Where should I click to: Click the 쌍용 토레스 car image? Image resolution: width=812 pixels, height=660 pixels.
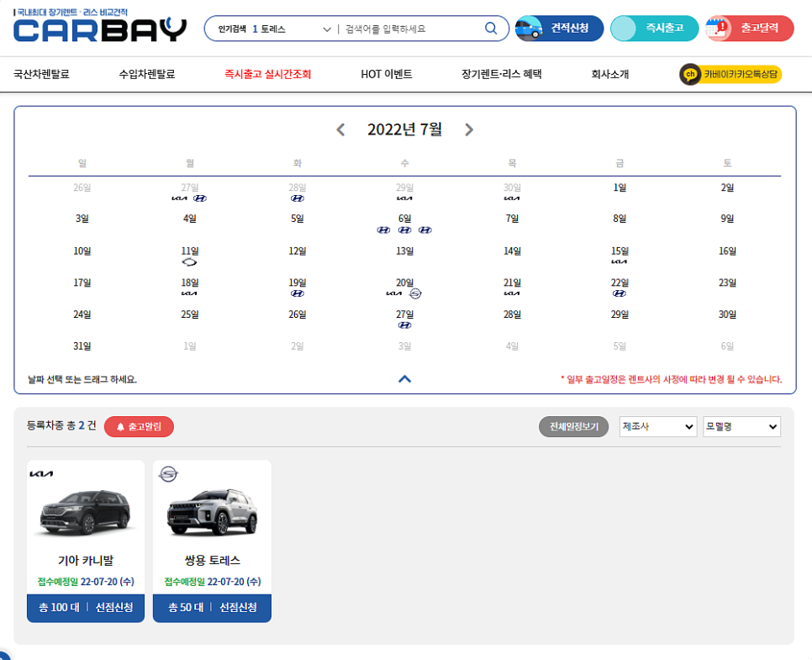(213, 512)
